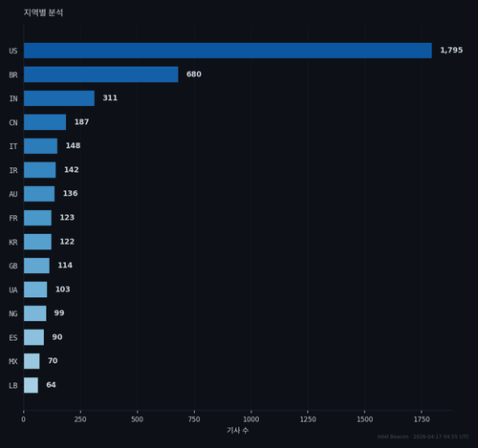
Task: Click the MX bar valued 70
Action: [32, 361]
